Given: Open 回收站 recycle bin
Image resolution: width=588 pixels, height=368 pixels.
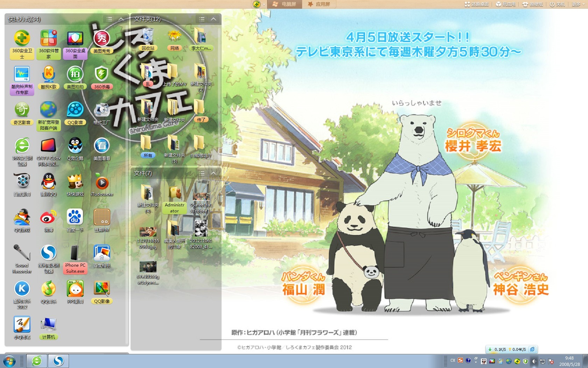Looking at the screenshot, I should pos(148,39).
